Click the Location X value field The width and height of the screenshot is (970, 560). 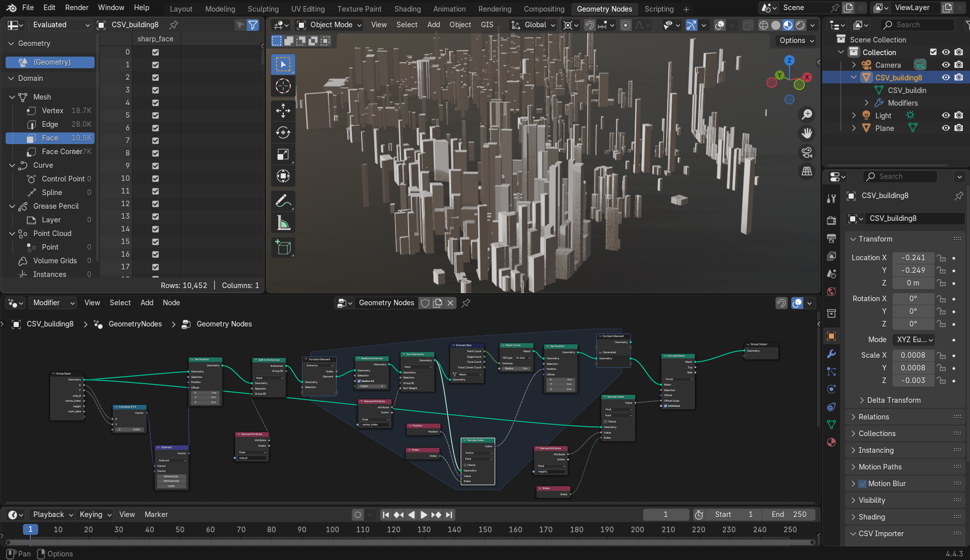pos(913,258)
